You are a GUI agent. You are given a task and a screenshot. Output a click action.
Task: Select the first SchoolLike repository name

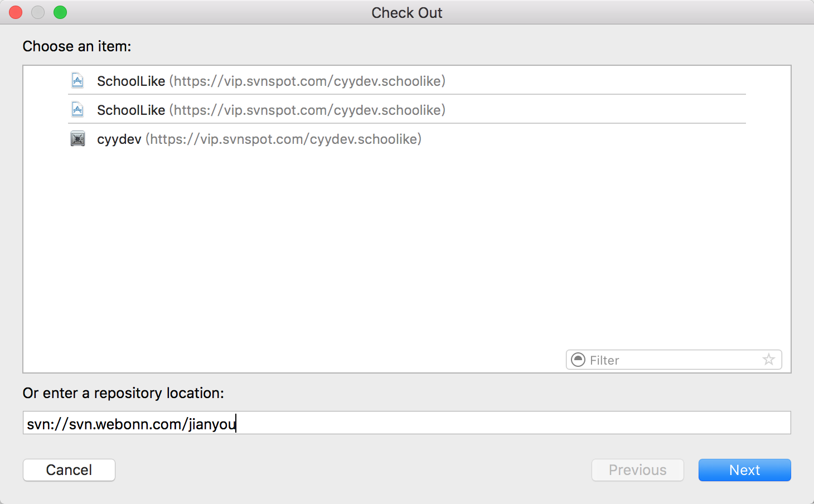(131, 81)
